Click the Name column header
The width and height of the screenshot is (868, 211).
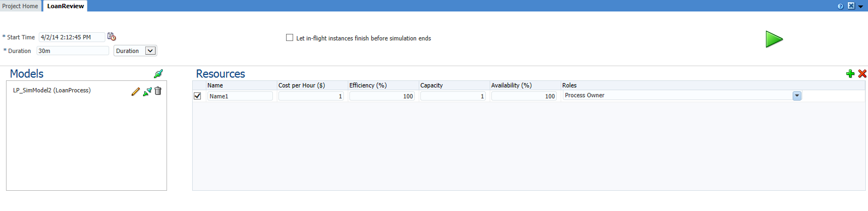[x=242, y=85]
